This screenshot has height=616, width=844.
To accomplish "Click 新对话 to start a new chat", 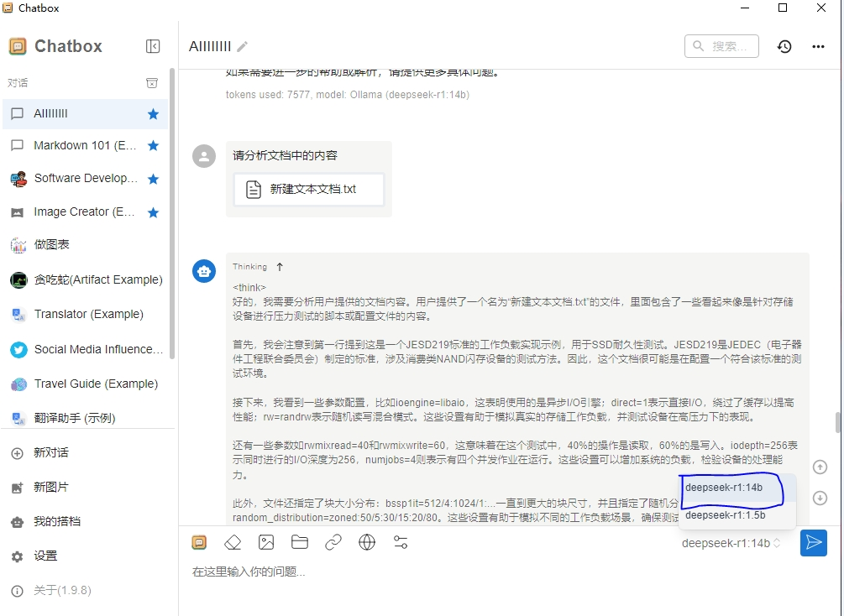I will 51,453.
